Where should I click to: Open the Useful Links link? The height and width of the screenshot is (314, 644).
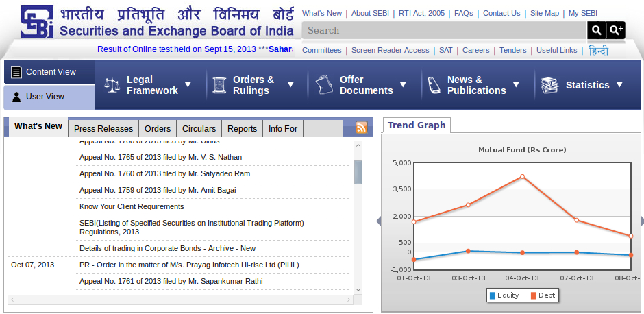pos(557,50)
